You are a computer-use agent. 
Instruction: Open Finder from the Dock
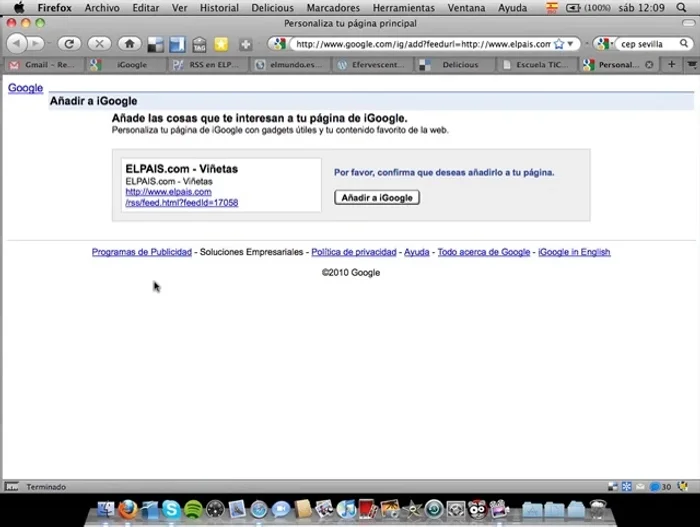coord(106,509)
